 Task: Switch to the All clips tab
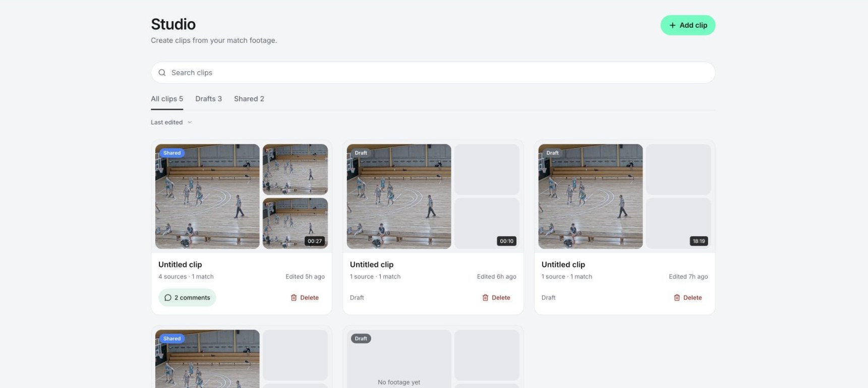(167, 99)
